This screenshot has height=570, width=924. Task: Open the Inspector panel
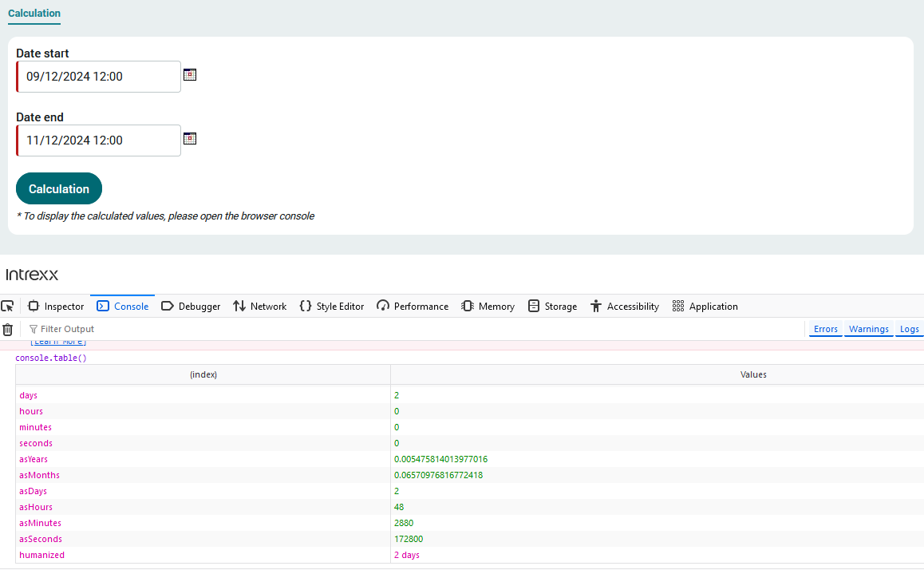point(56,306)
